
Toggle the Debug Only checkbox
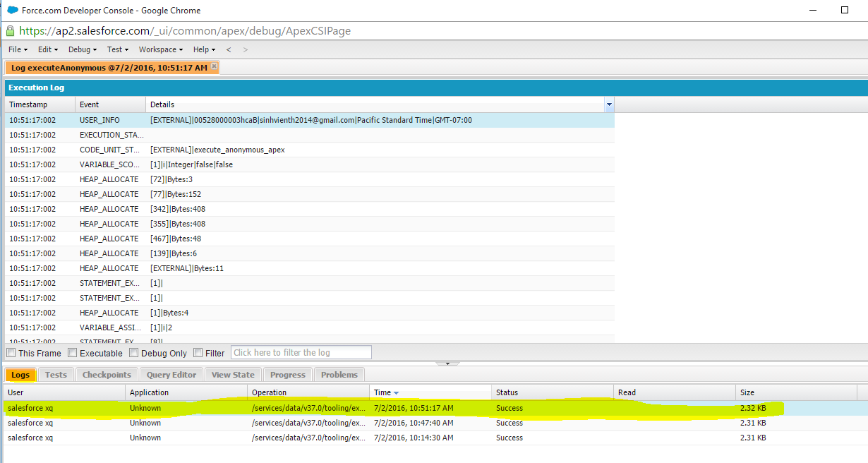point(133,353)
